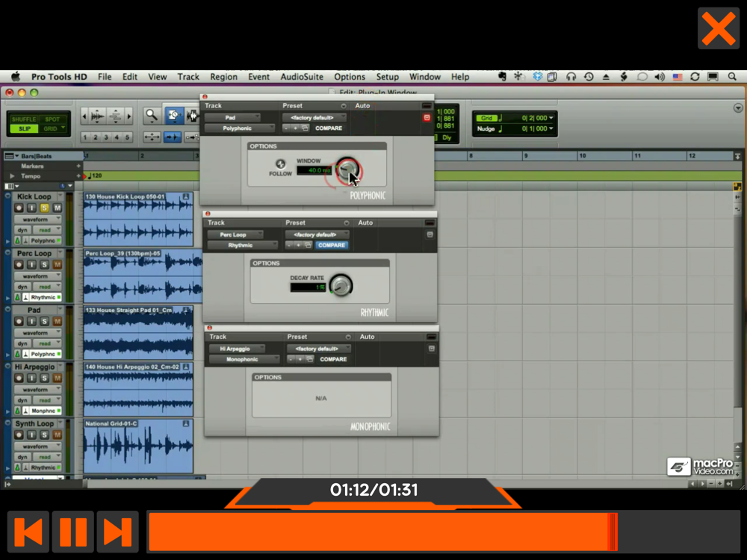Open the Time Machine menu icon
747x560 pixels.
coord(589,77)
